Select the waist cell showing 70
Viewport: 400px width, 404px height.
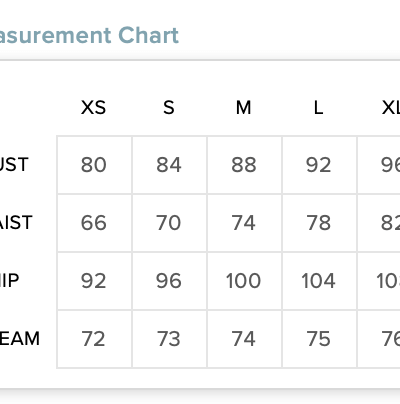(169, 223)
